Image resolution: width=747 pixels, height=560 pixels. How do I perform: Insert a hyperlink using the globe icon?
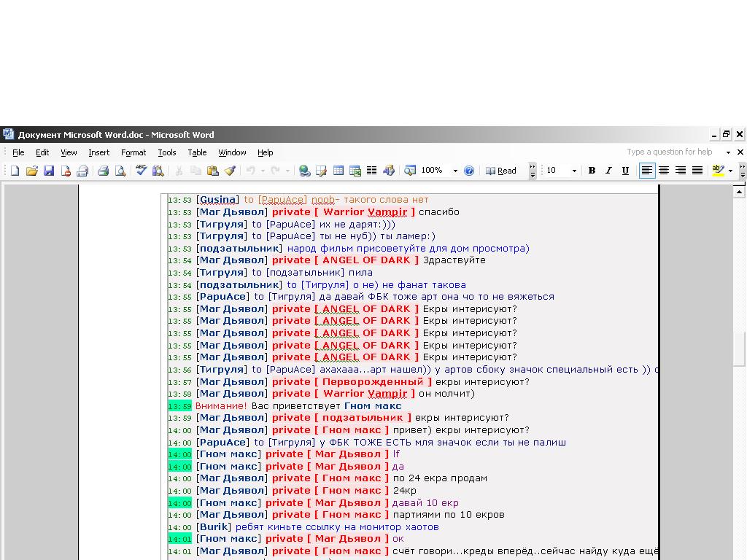(x=304, y=171)
